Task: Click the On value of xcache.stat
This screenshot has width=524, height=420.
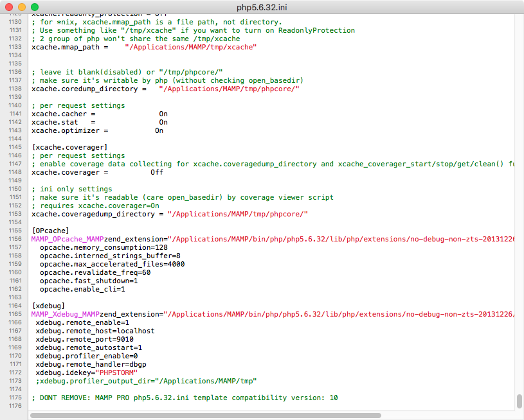Action: (163, 122)
